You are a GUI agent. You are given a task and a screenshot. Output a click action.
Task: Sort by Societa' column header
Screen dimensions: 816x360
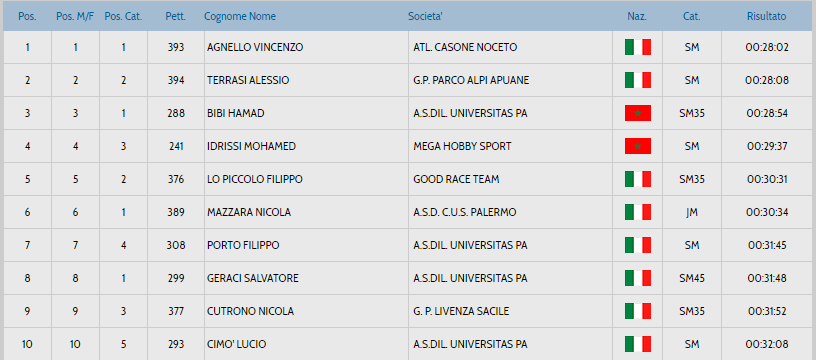coord(425,17)
